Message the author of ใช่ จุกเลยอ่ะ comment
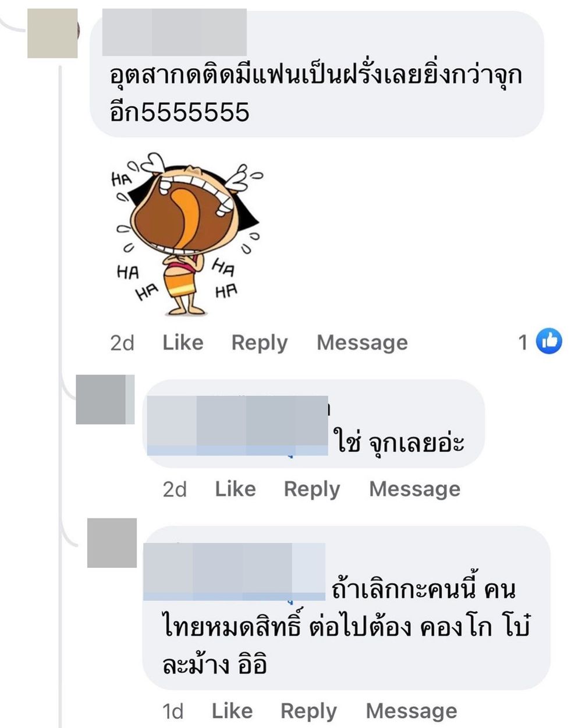Screen dimensions: 582x728 pyautogui.click(x=414, y=489)
